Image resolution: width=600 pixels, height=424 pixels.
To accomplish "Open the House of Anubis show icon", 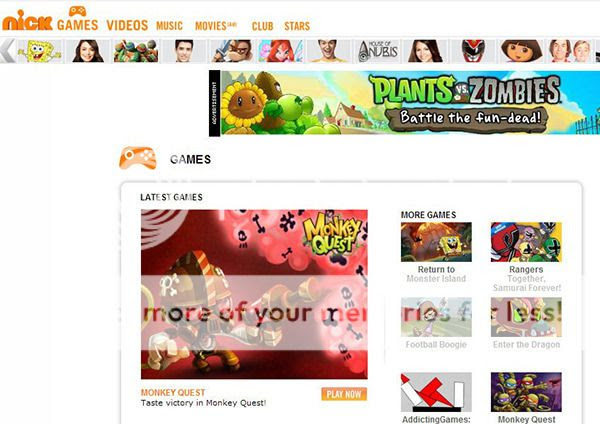I will (x=378, y=51).
